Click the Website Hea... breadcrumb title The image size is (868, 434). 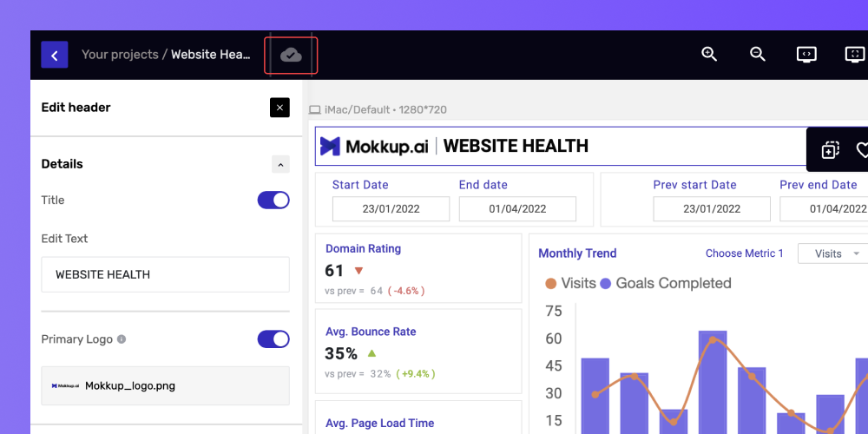pyautogui.click(x=211, y=55)
